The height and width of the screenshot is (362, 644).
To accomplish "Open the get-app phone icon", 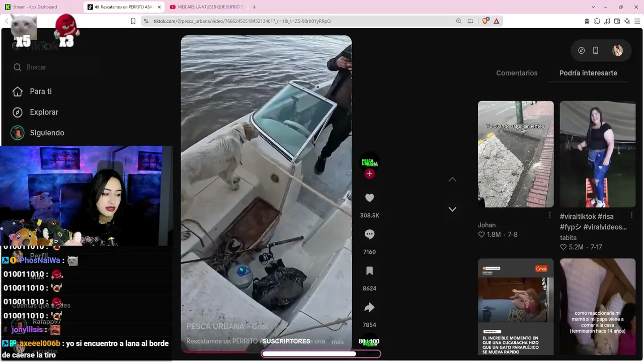I will (596, 50).
